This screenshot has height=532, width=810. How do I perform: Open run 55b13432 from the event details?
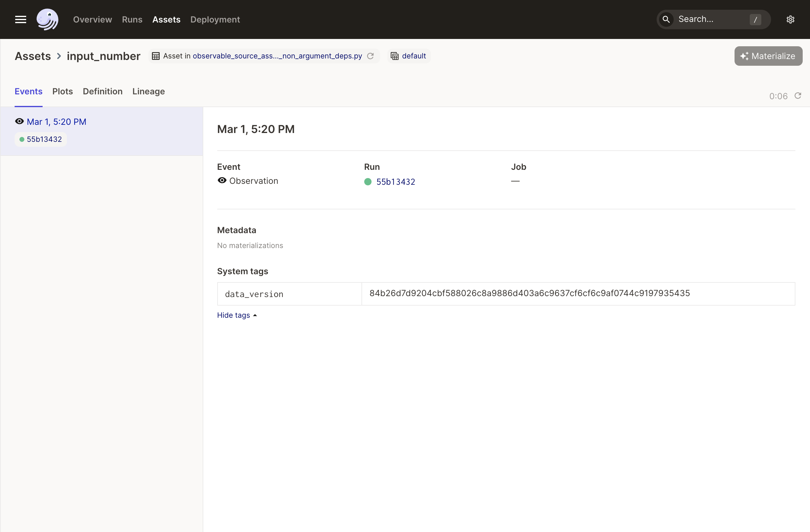[x=396, y=181]
